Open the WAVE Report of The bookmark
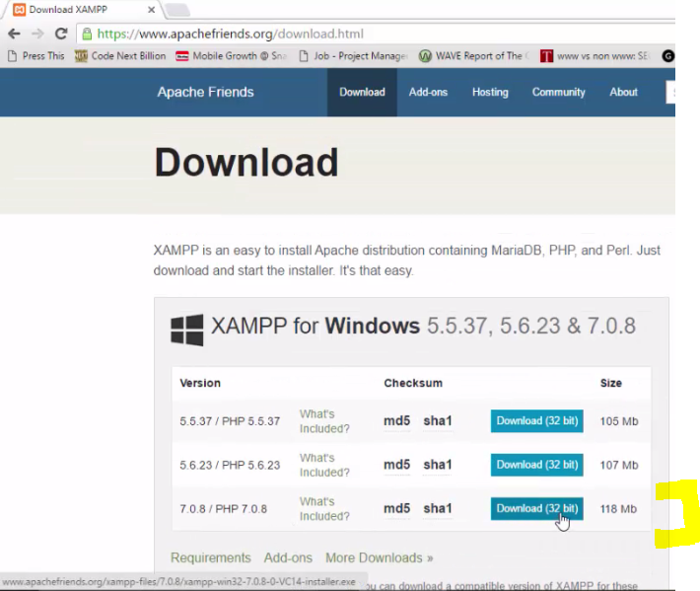This screenshot has height=591, width=700. click(x=474, y=56)
